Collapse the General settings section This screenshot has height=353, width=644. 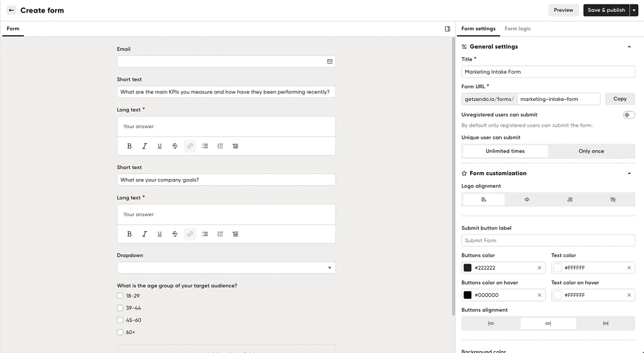click(x=629, y=47)
